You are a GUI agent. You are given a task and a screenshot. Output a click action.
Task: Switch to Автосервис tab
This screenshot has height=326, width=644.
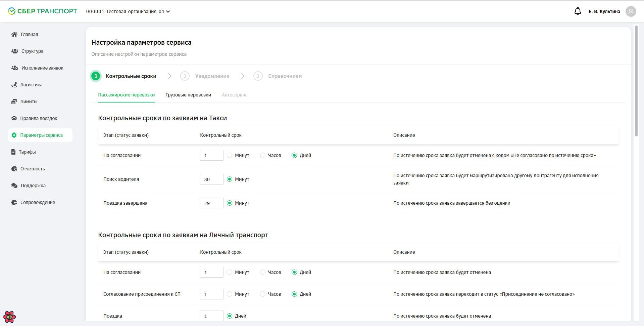pyautogui.click(x=235, y=95)
